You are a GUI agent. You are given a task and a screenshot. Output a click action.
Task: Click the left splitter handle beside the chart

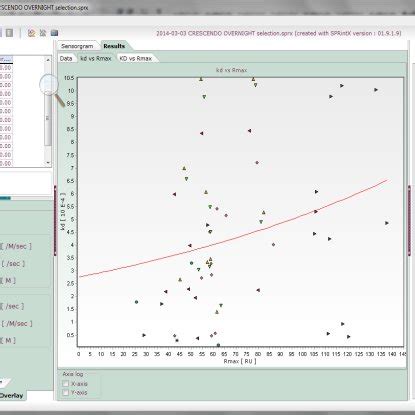click(55, 221)
